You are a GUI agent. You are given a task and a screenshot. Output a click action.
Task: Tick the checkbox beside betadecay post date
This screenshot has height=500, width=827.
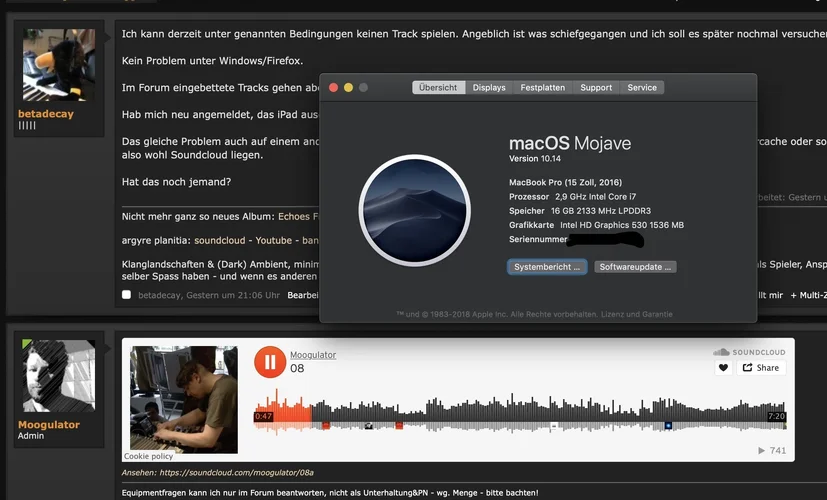click(127, 295)
